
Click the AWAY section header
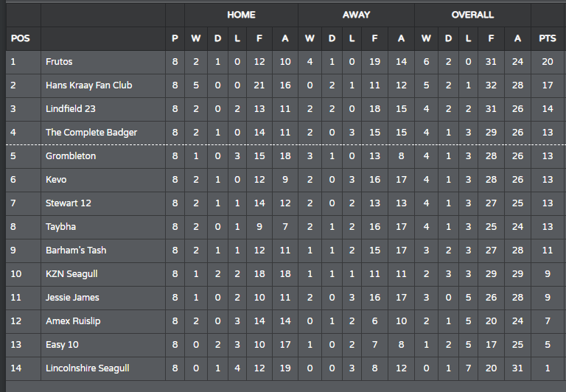click(x=356, y=15)
